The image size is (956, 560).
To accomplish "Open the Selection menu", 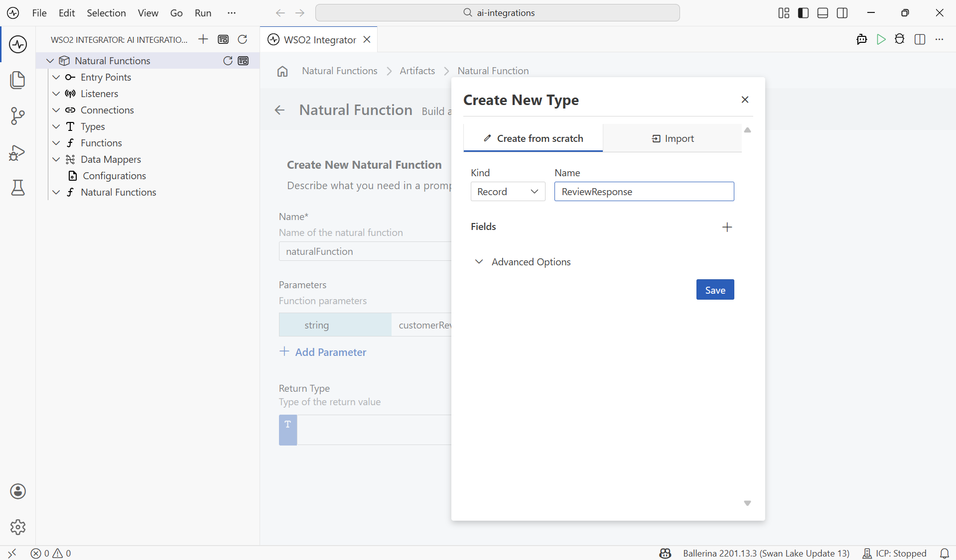I will 106,13.
